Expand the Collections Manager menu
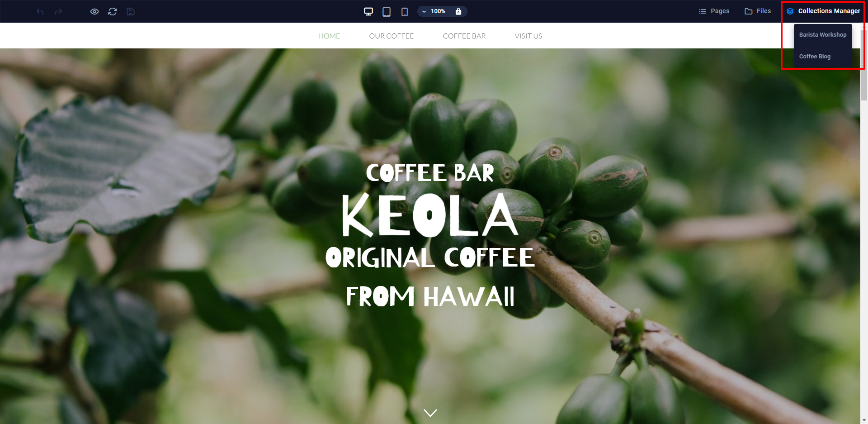Viewport: 868px width, 424px height. [x=823, y=11]
